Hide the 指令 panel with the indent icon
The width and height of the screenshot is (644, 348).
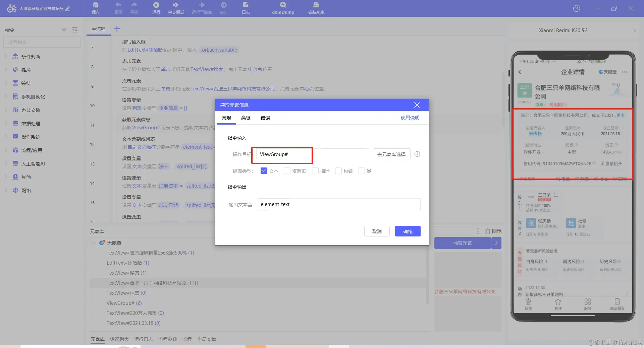point(75,30)
